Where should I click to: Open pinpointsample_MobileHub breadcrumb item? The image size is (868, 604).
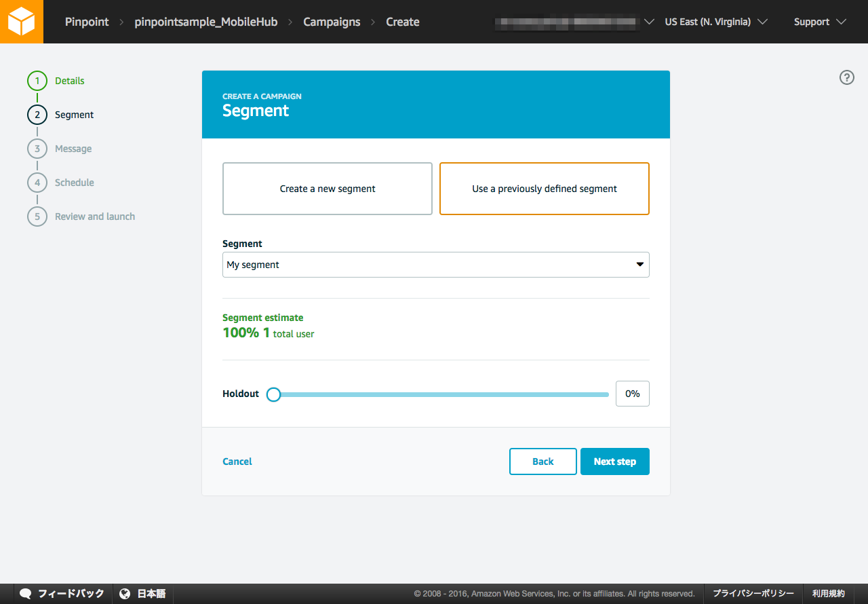pos(205,22)
